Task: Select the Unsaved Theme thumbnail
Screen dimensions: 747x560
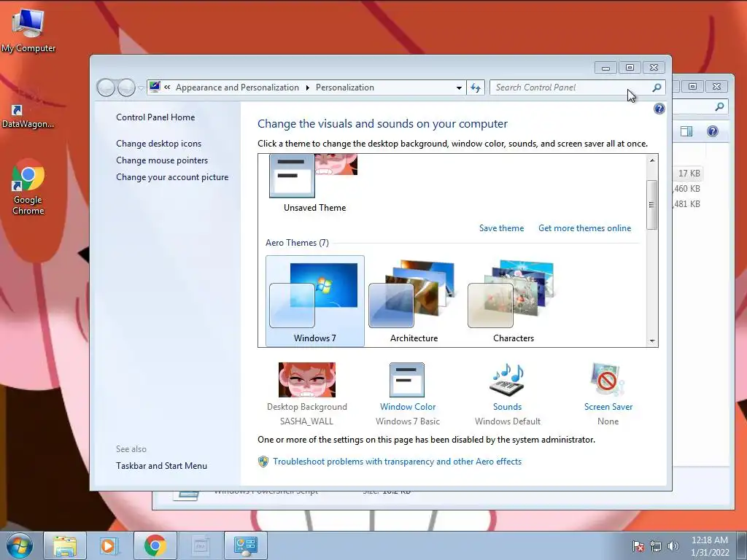Action: pos(314,183)
